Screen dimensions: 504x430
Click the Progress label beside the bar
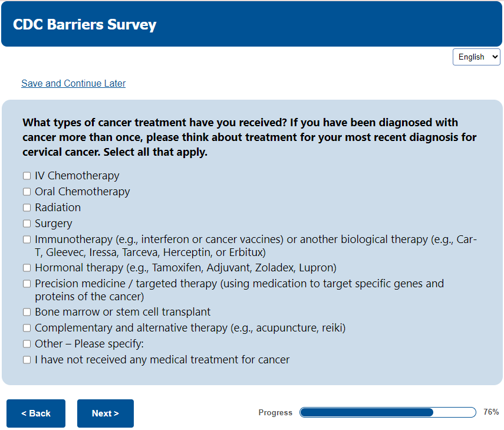coord(275,413)
